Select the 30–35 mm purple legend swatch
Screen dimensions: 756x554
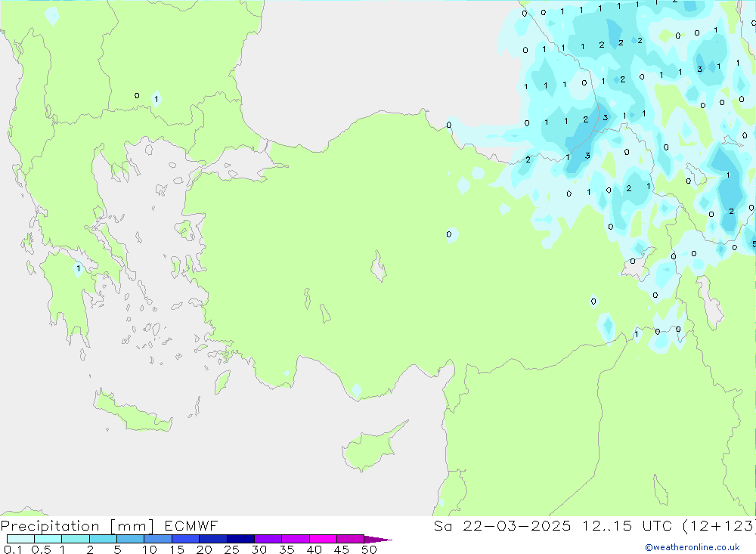pyautogui.click(x=268, y=539)
